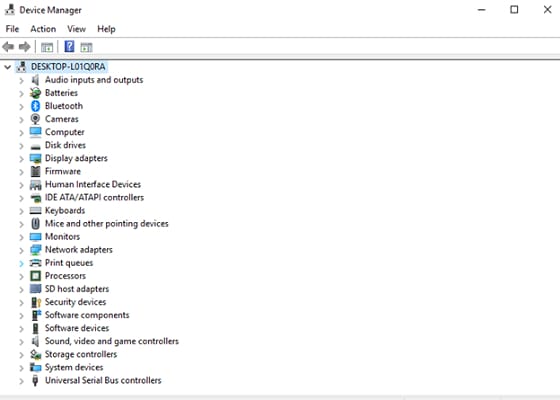
Task: Expand the Batteries chevron
Action: 21,94
